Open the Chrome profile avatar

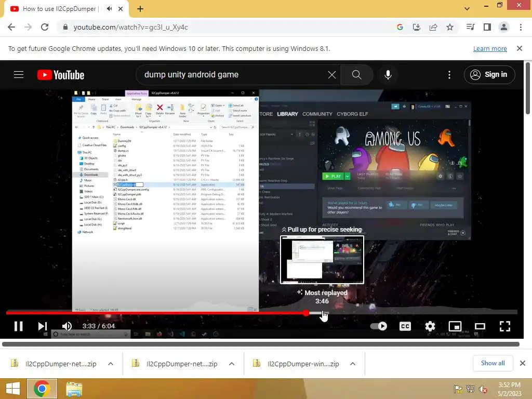pos(504,27)
